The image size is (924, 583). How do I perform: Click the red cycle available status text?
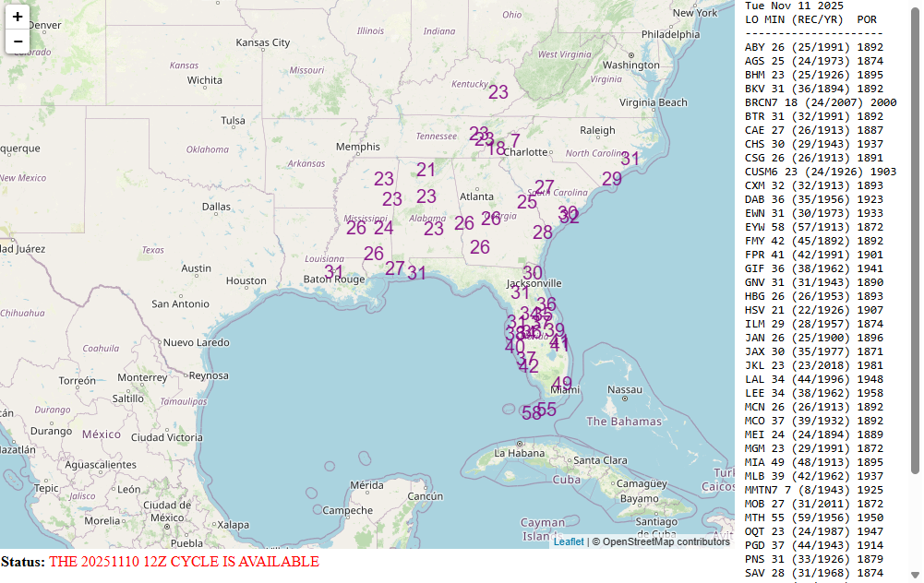pos(184,562)
